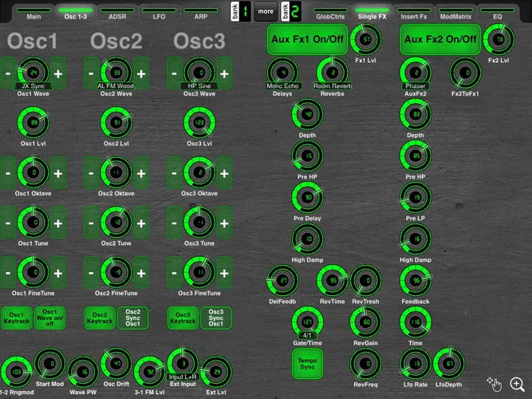Click the RevTime knob
532x399 pixels.
[333, 280]
